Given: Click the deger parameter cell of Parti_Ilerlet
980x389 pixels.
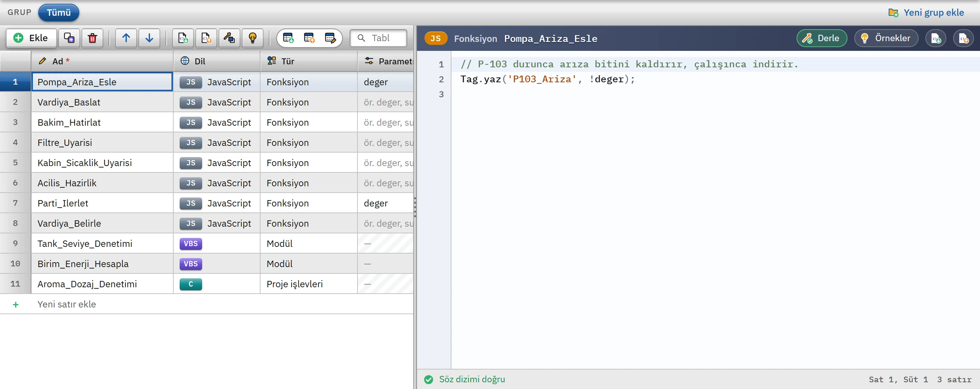Looking at the screenshot, I should (386, 203).
